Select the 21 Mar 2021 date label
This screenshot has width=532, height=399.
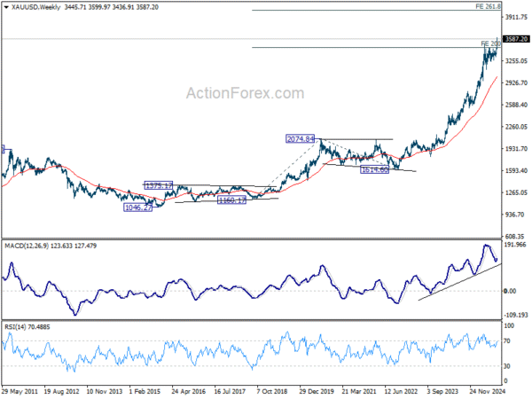click(359, 392)
